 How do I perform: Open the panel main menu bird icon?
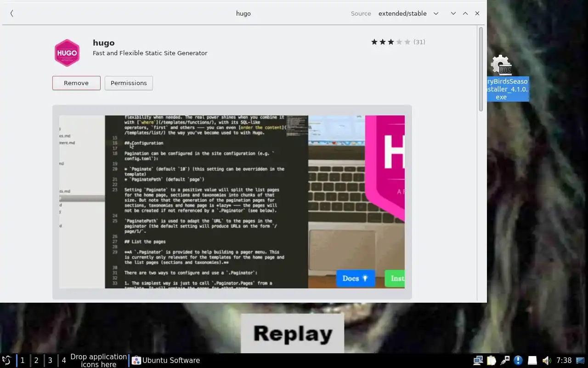tap(7, 360)
